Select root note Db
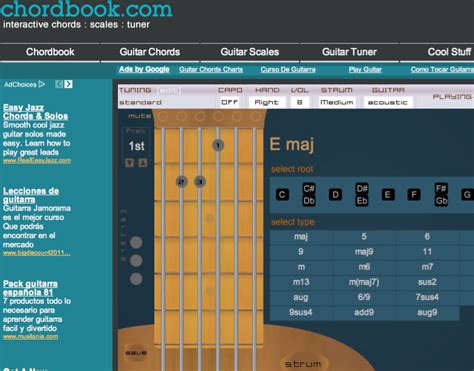 [x=309, y=201]
